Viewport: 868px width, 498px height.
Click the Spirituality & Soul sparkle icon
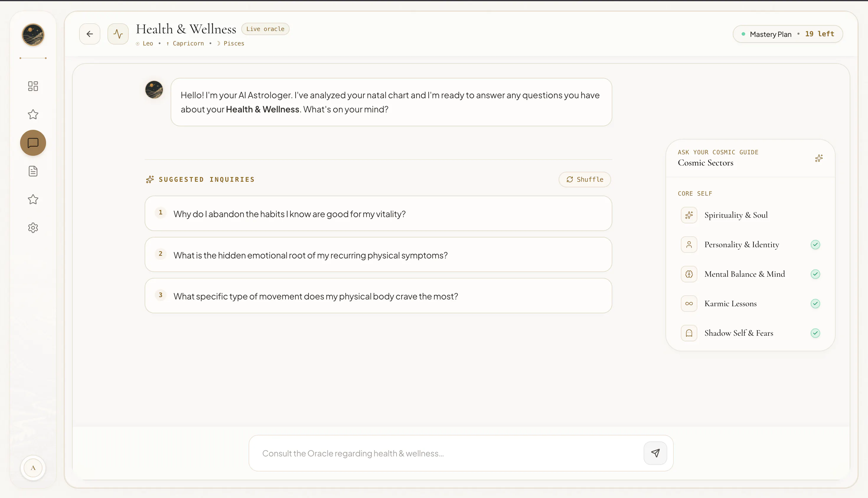tap(689, 215)
